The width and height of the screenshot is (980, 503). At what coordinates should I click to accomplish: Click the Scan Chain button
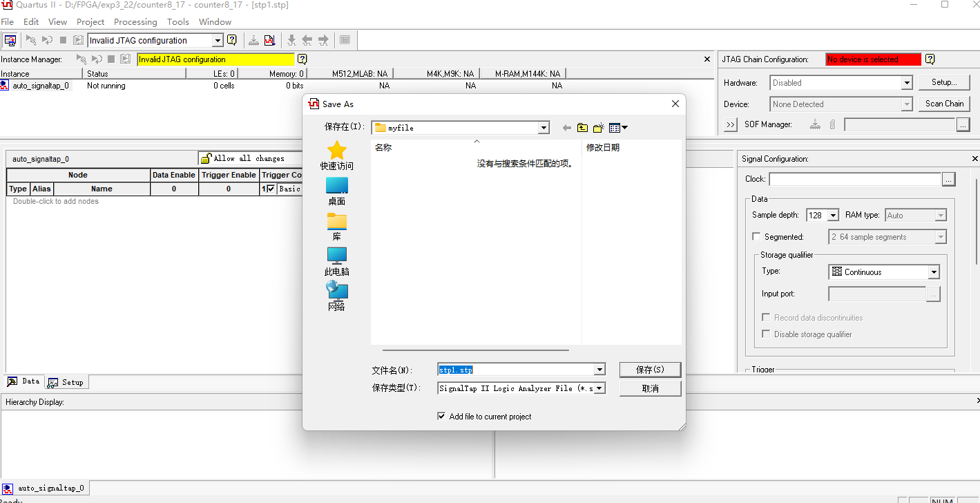[x=943, y=104]
